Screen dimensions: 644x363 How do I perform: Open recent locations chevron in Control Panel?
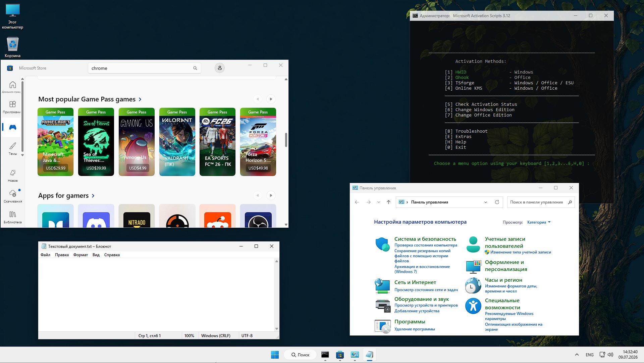379,202
